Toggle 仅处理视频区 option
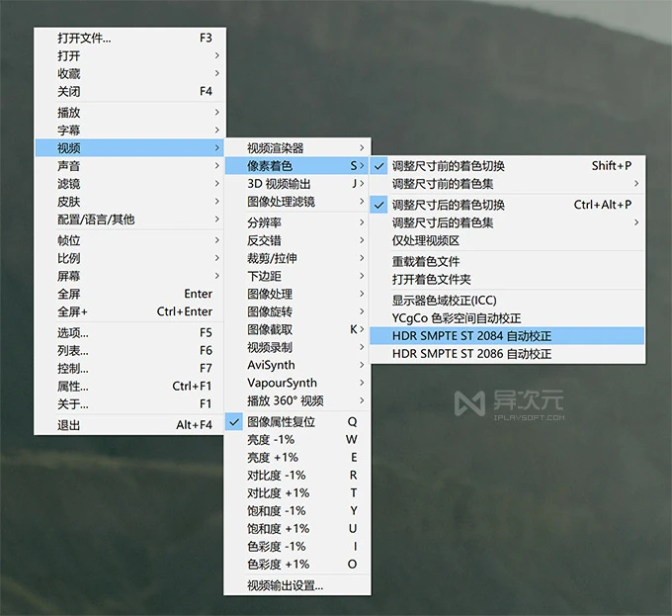Image resolution: width=672 pixels, height=616 pixels. 507,240
